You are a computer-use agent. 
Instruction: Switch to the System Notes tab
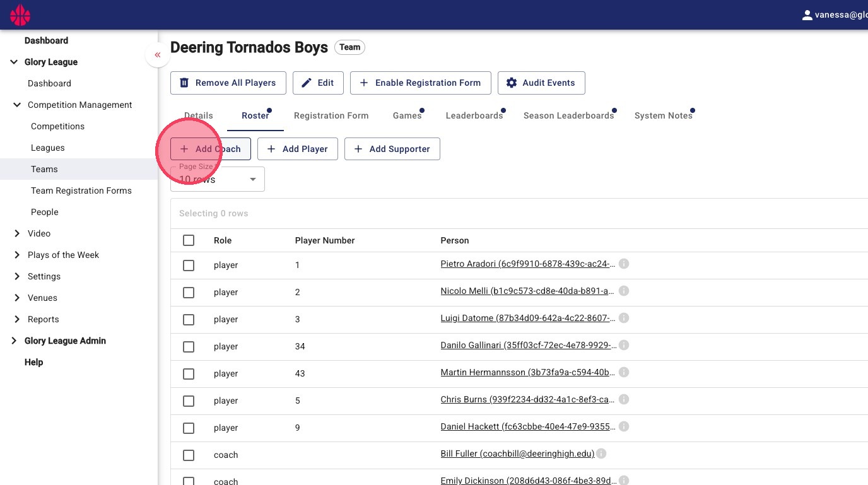(x=664, y=115)
